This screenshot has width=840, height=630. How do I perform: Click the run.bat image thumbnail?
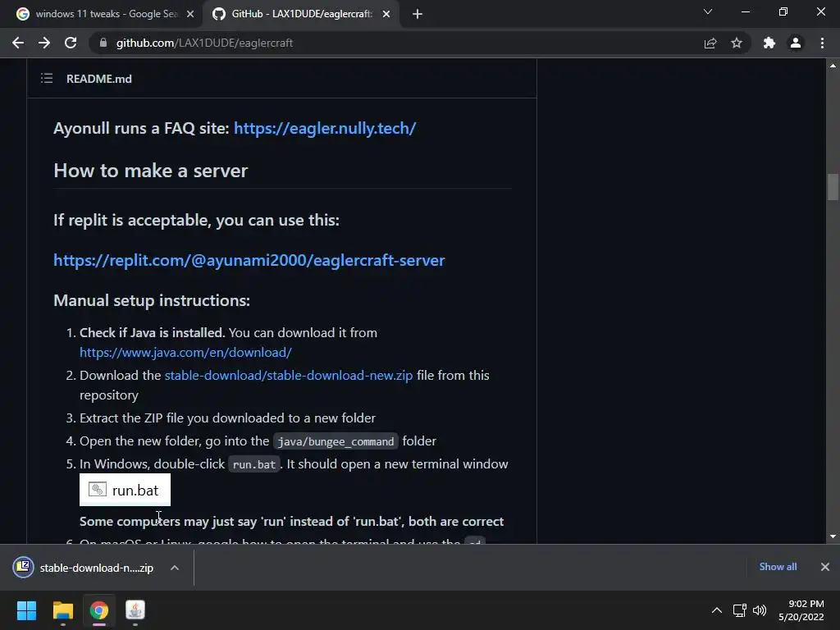click(x=125, y=490)
